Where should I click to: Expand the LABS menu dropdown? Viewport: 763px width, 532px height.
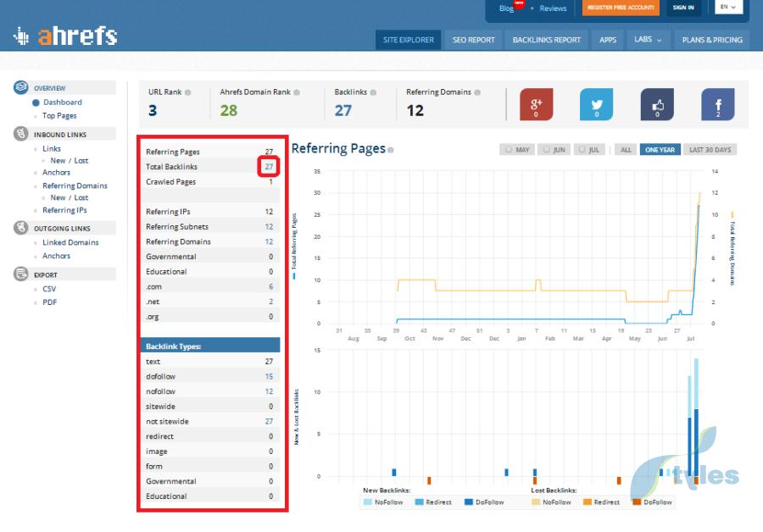(648, 39)
